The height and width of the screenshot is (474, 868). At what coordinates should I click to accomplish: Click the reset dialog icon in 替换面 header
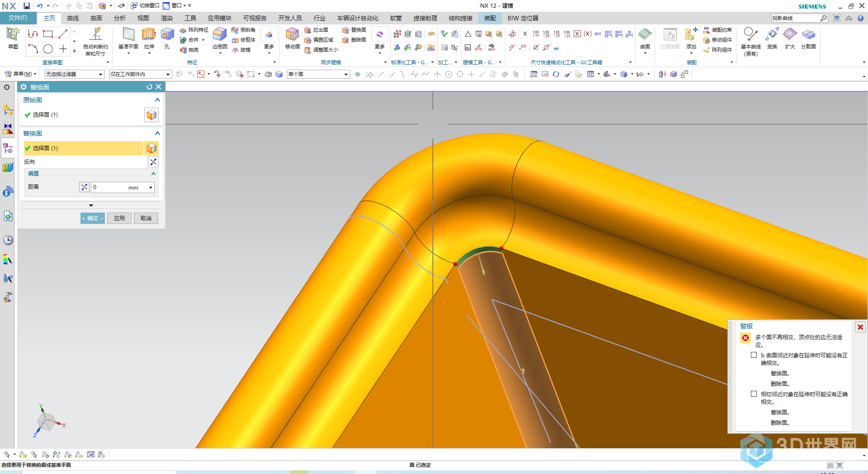(x=149, y=87)
